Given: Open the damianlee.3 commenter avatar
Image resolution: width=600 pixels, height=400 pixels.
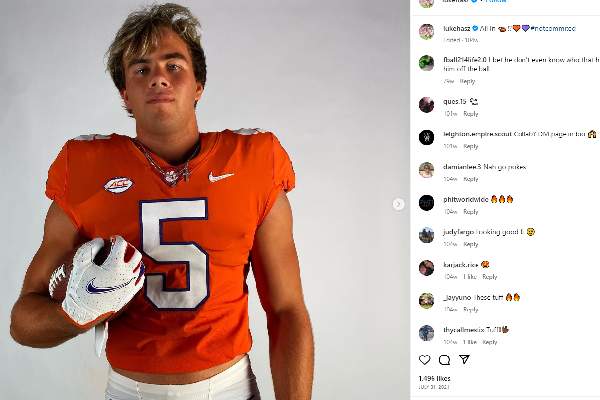Looking at the screenshot, I should click(x=426, y=170).
